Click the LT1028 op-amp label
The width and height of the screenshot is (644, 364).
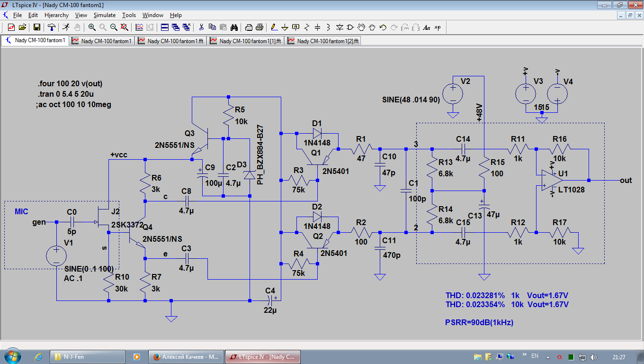(x=572, y=190)
